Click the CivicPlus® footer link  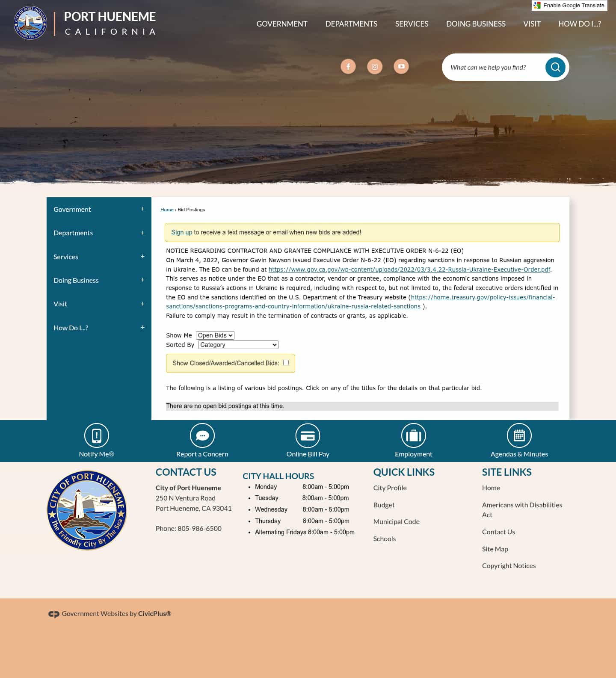154,613
